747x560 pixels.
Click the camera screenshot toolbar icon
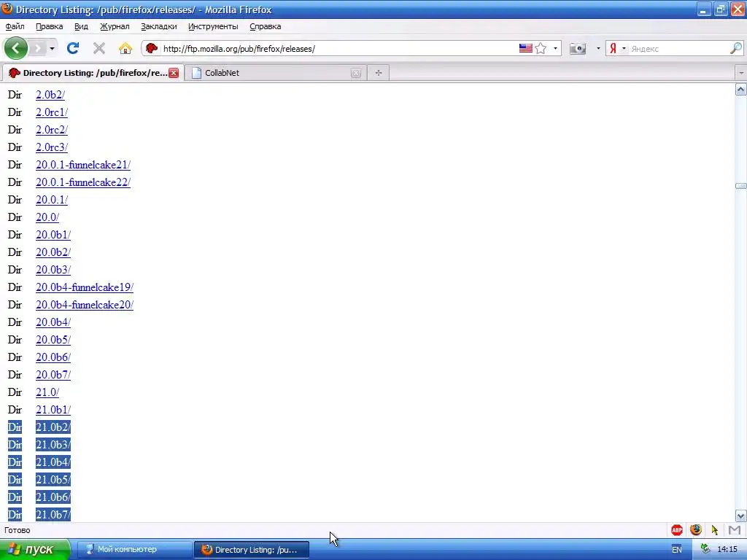(578, 48)
